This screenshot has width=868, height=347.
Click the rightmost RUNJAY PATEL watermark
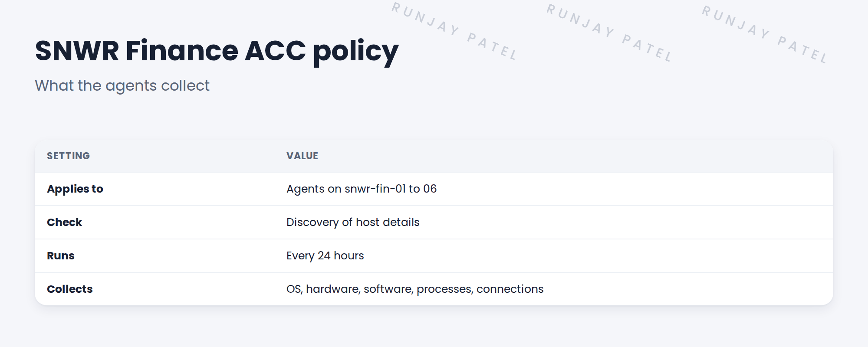765,34
